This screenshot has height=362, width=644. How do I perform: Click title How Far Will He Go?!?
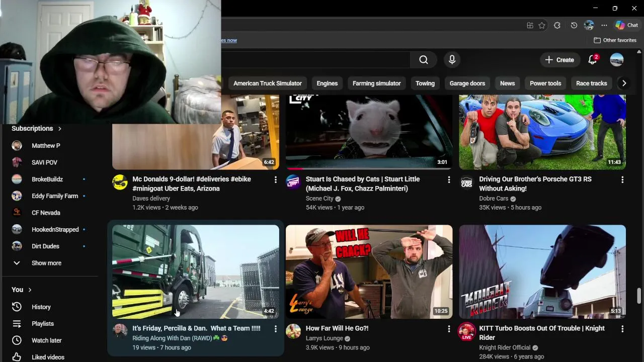337,328
